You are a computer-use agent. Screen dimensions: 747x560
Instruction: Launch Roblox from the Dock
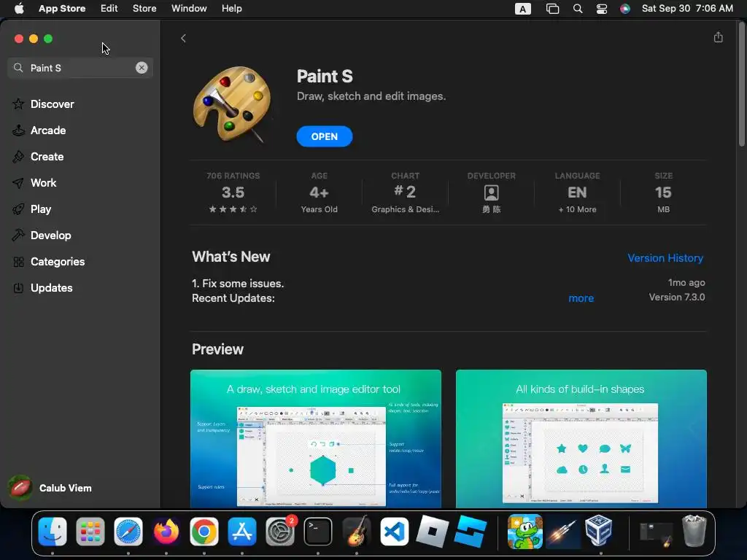[x=432, y=532]
